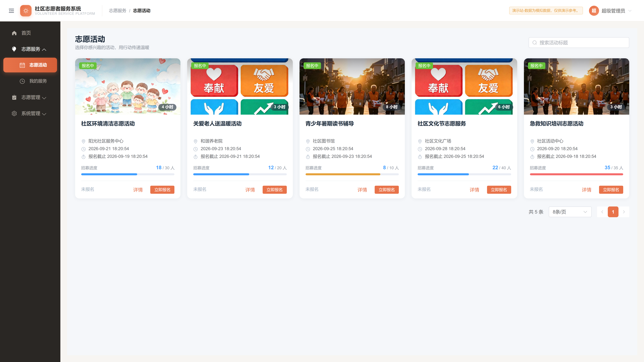Select page 1 in pagination

point(613,212)
